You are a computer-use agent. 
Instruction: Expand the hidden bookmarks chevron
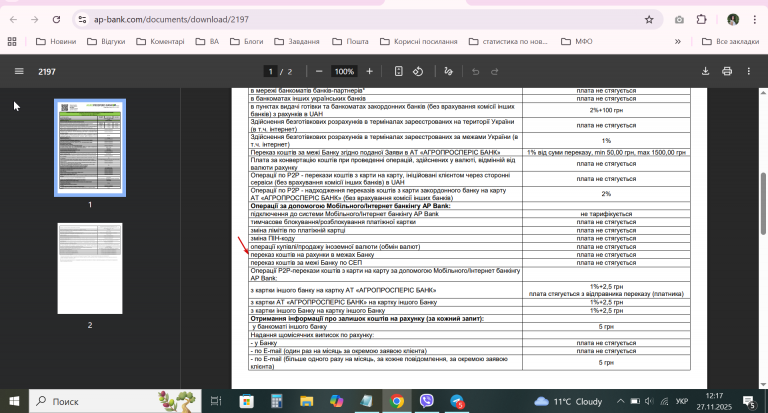[678, 42]
